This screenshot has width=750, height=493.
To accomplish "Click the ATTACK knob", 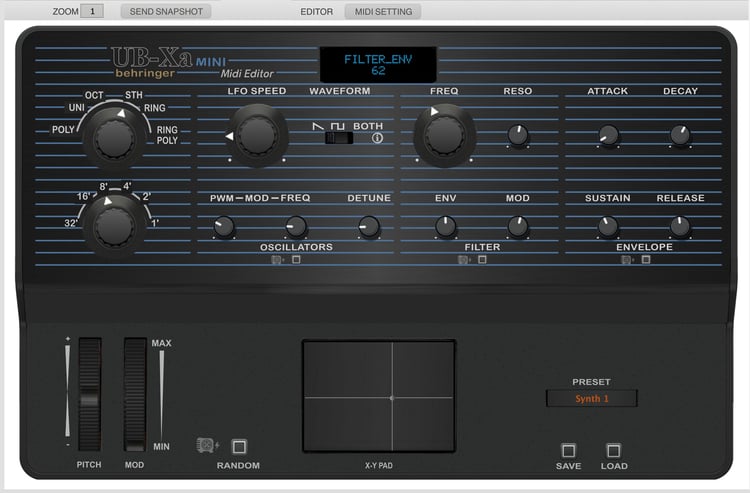I will click(608, 135).
